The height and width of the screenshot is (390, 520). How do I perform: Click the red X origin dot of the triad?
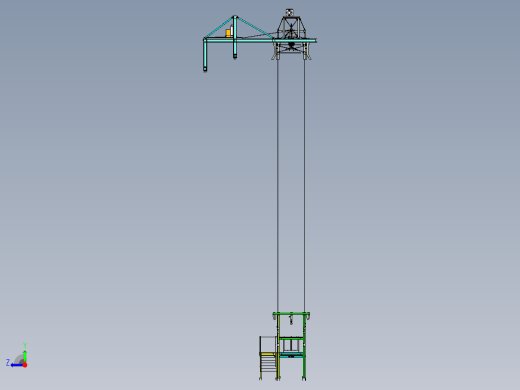[x=25, y=365]
